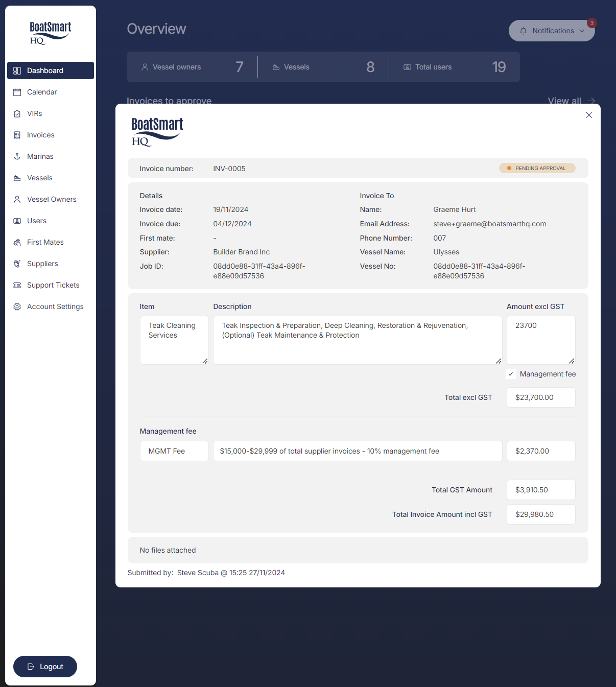This screenshot has height=687, width=616.
Task: Click the BoatSmart HQ sidebar logo
Action: [50, 33]
